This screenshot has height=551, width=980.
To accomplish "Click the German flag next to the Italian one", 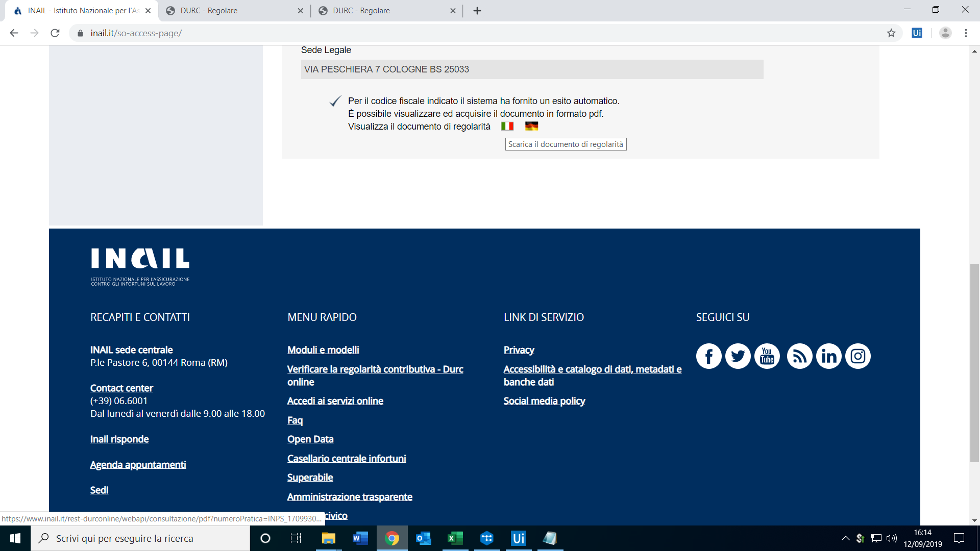I will (532, 126).
